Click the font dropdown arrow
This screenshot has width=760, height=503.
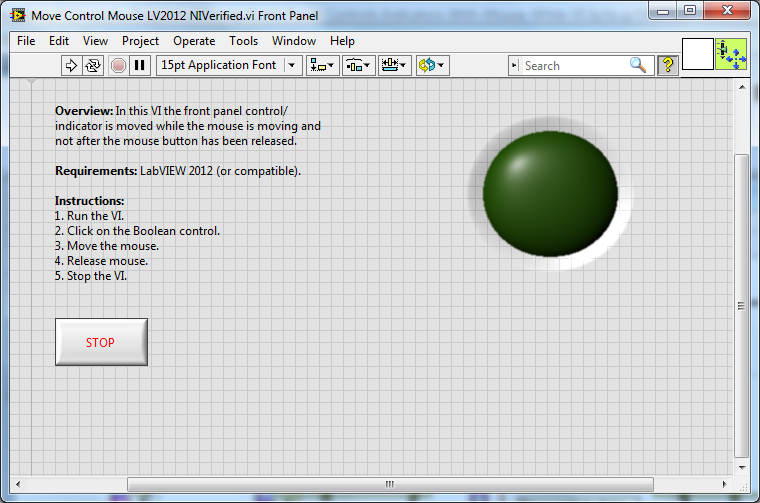click(x=292, y=65)
